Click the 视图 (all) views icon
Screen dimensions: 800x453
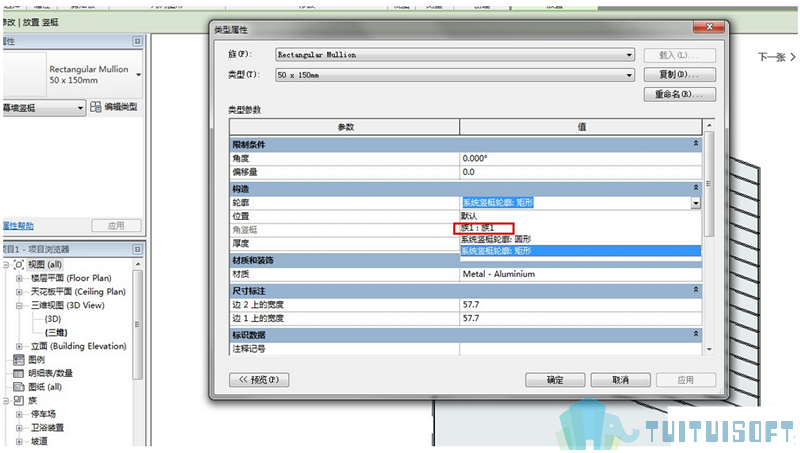(19, 265)
